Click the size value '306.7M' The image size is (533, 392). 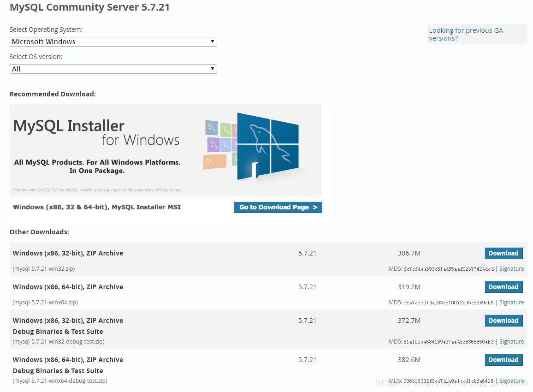pos(409,253)
